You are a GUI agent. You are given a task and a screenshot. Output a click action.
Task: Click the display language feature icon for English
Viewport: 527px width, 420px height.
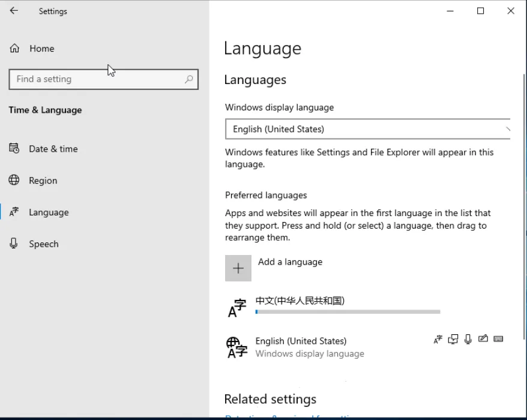point(438,340)
